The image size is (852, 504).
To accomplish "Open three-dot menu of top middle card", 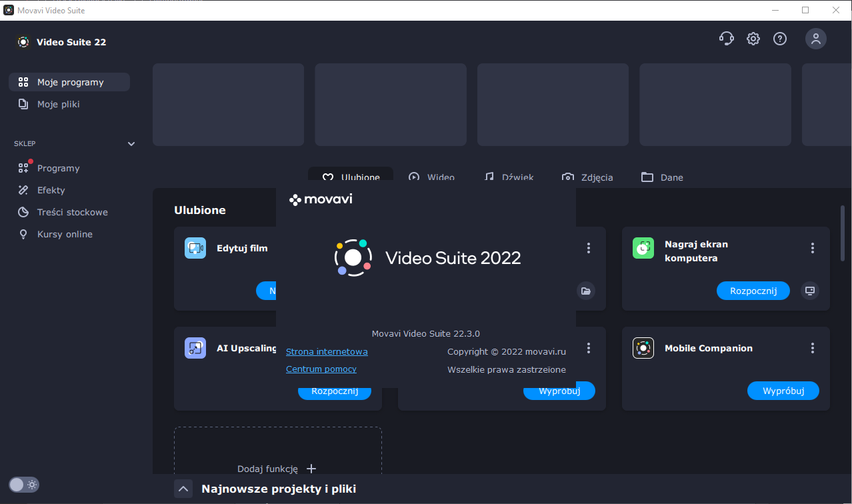I will pos(589,248).
